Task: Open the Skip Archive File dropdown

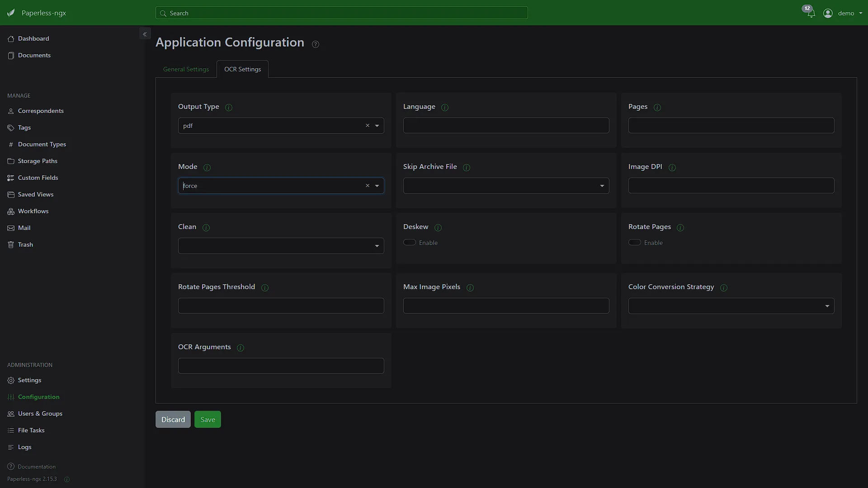Action: click(506, 186)
